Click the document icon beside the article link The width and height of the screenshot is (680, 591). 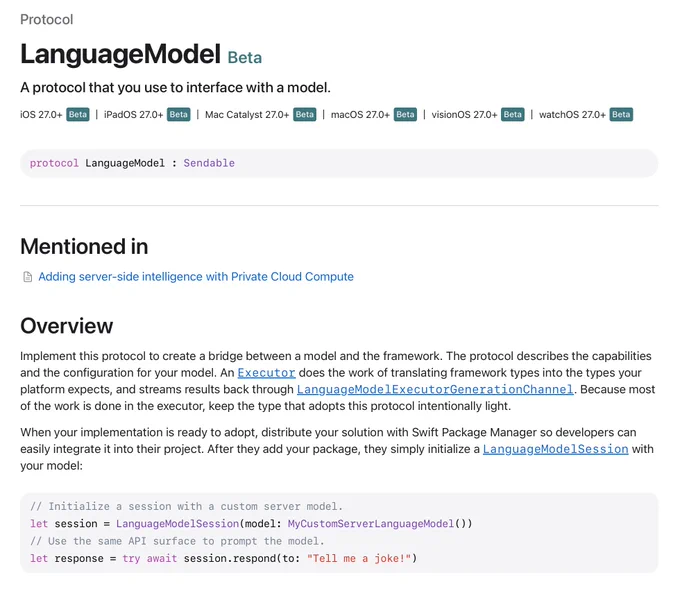pyautogui.click(x=27, y=277)
